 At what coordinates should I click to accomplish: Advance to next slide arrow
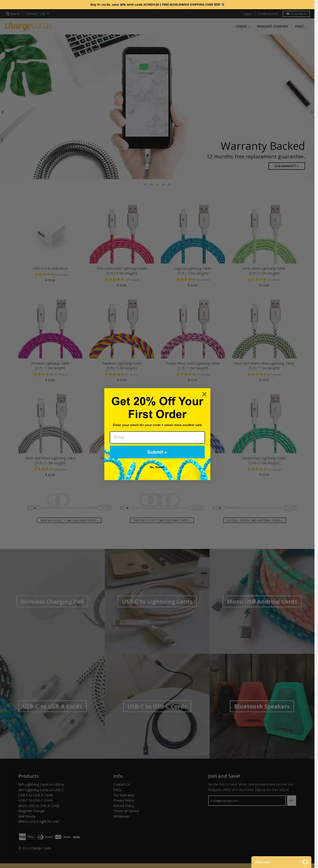(x=312, y=112)
